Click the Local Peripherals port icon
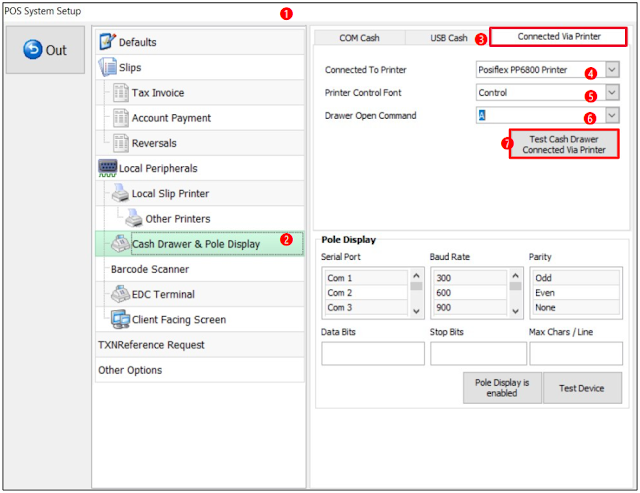The width and height of the screenshot is (640, 493). pyautogui.click(x=108, y=168)
